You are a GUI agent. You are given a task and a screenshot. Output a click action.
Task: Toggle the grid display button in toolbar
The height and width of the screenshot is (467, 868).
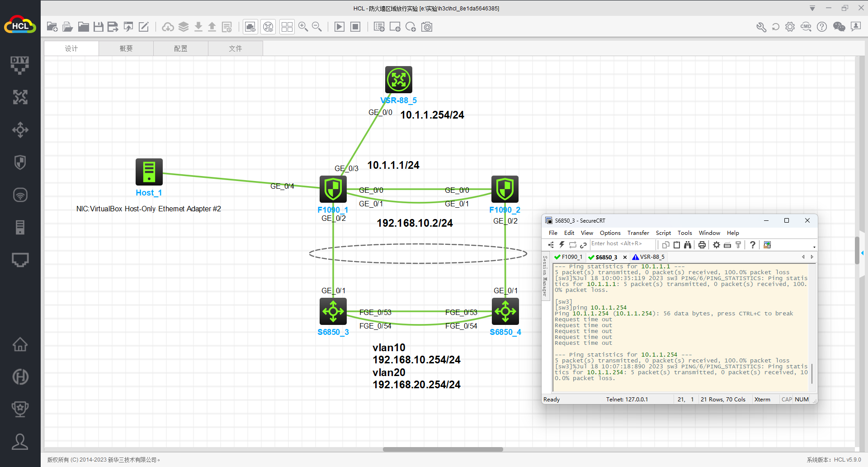287,27
